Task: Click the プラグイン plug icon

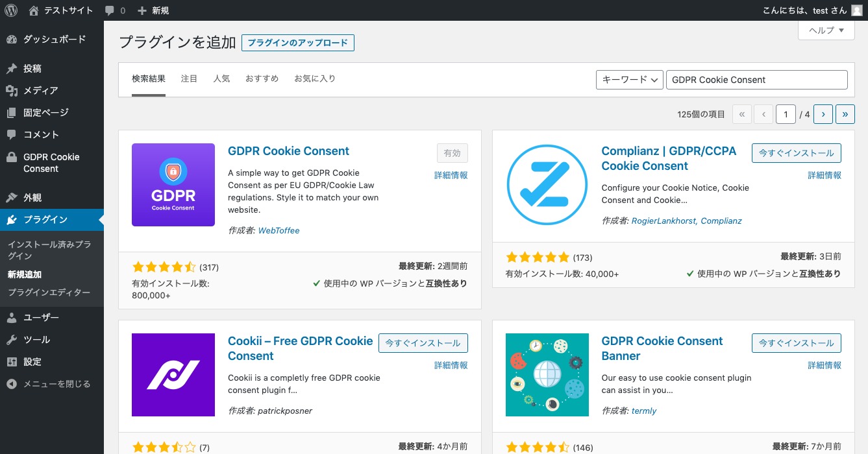Action: [12, 220]
